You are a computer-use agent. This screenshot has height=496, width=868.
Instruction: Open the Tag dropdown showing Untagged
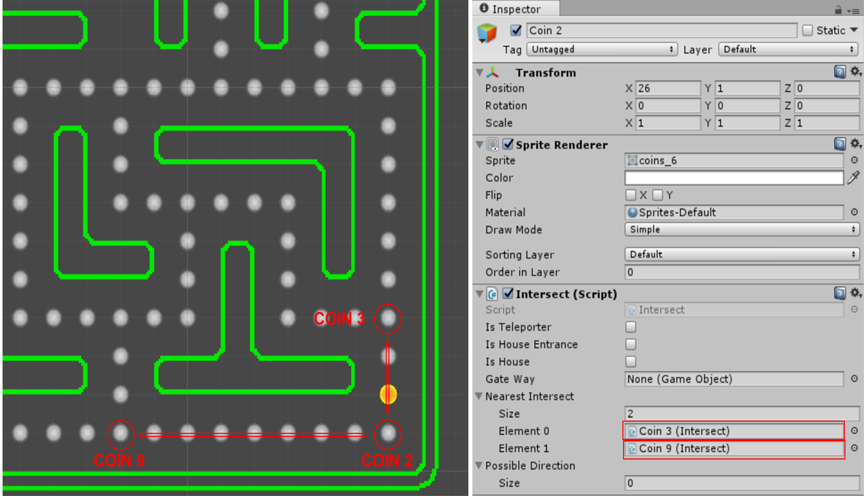tap(602, 49)
